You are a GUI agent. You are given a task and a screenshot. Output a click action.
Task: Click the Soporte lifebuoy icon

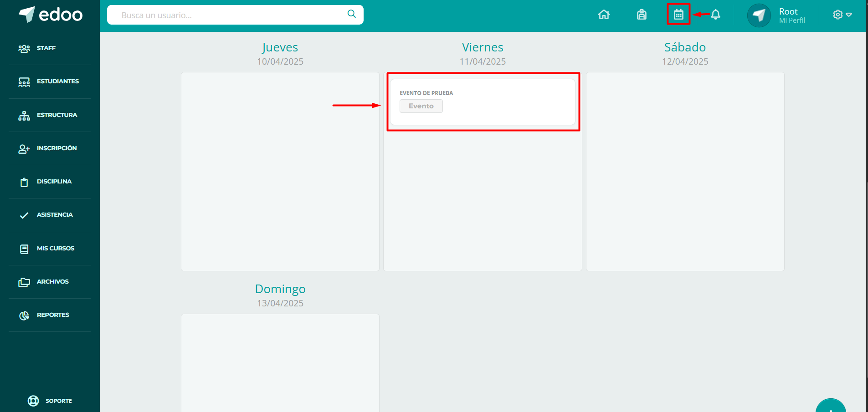tap(33, 401)
